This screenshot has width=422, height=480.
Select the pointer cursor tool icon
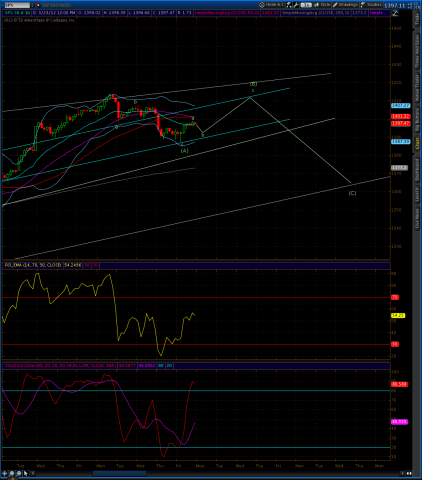26,473
